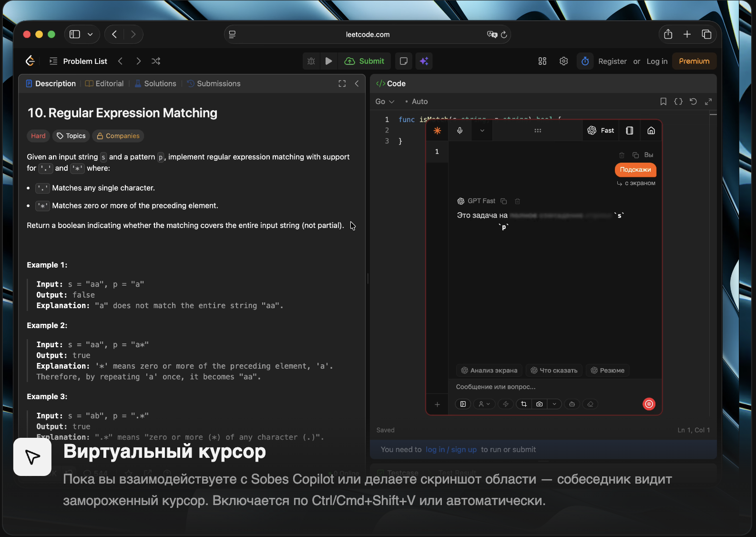This screenshot has width=756, height=537.
Task: Reset code to default icon
Action: [693, 102]
